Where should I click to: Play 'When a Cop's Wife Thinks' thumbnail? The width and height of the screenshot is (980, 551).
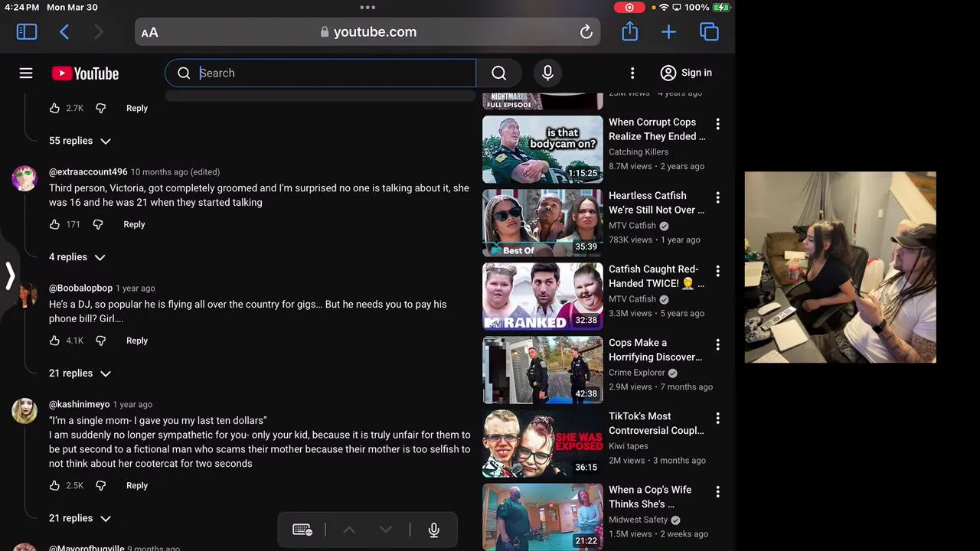[x=543, y=517]
